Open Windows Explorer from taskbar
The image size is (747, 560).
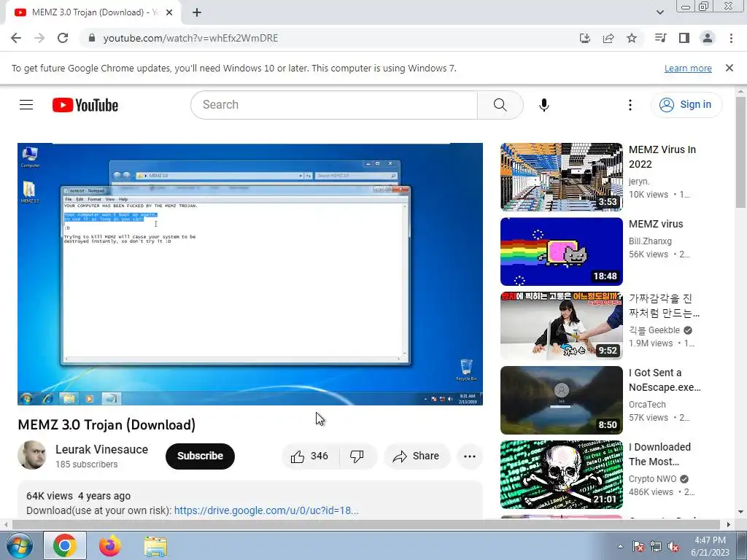tap(155, 546)
